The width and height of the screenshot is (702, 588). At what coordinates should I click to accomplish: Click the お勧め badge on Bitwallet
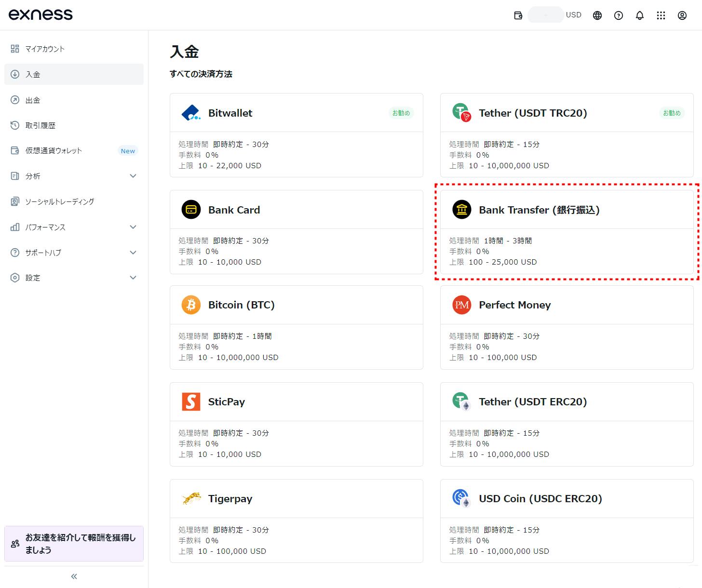pyautogui.click(x=401, y=113)
